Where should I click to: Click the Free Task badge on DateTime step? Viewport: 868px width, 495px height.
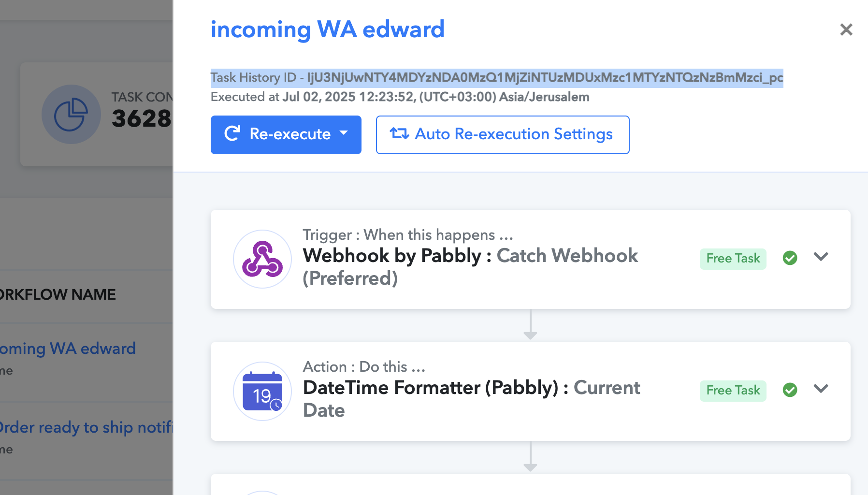click(733, 391)
